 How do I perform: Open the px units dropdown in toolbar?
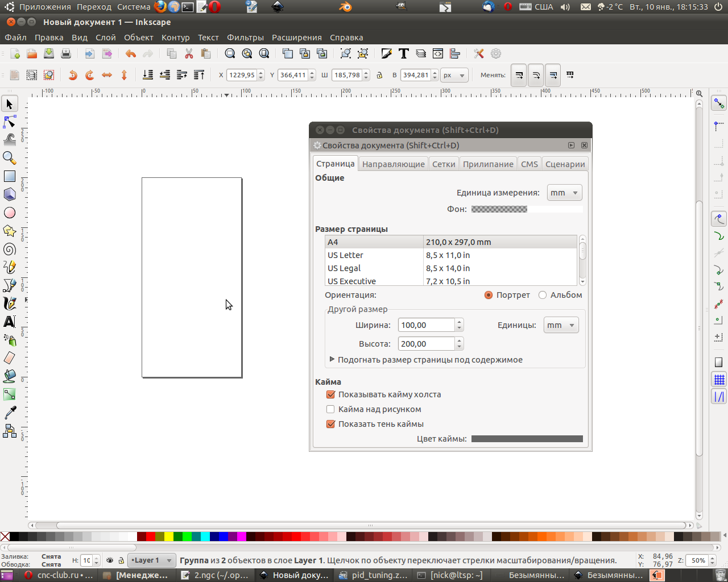coord(454,75)
